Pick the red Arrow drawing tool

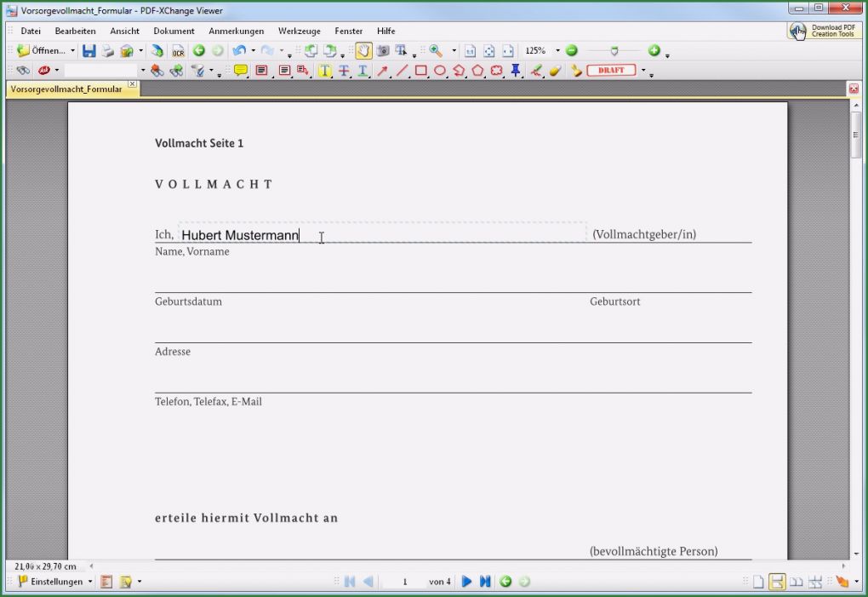(383, 71)
